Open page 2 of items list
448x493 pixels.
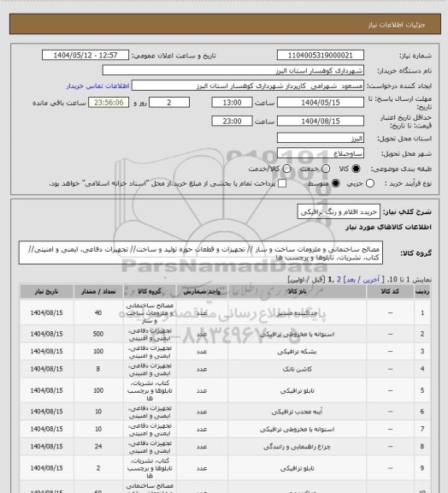pyautogui.click(x=339, y=280)
